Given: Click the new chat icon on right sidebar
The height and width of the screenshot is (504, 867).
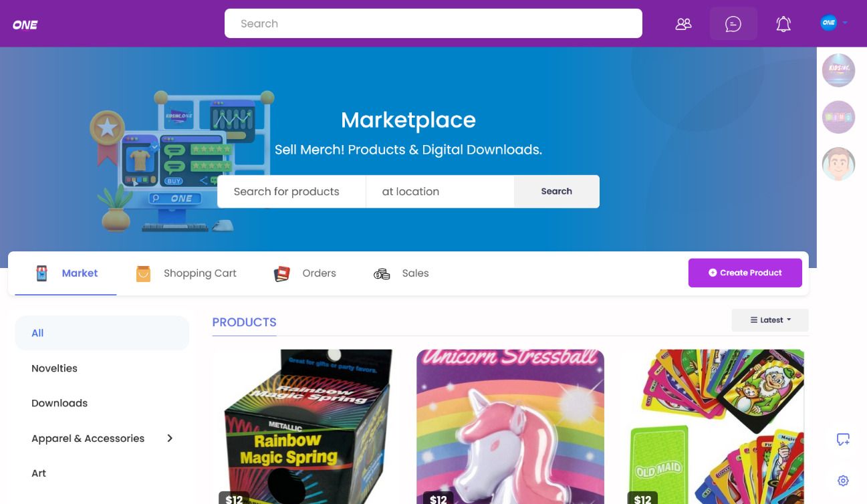Looking at the screenshot, I should pos(843,439).
